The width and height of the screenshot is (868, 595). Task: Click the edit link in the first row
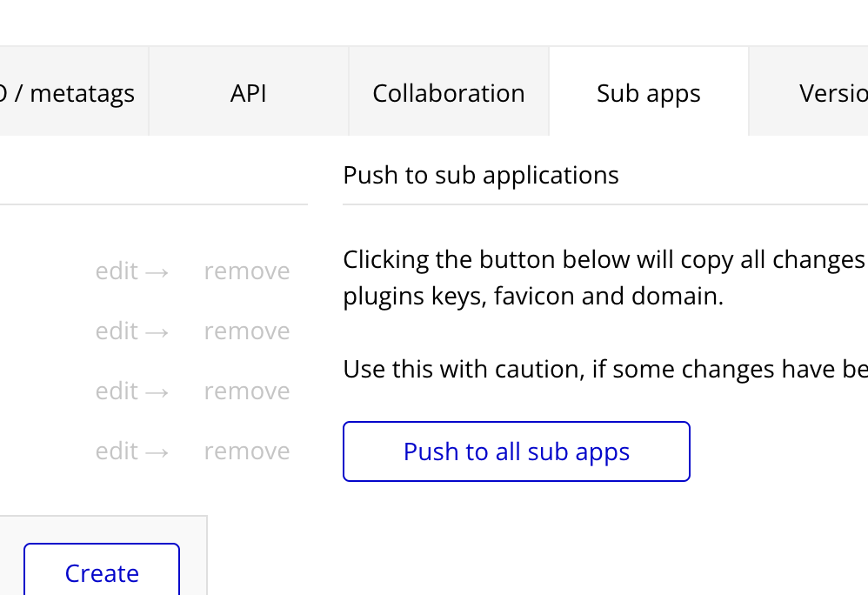(117, 271)
